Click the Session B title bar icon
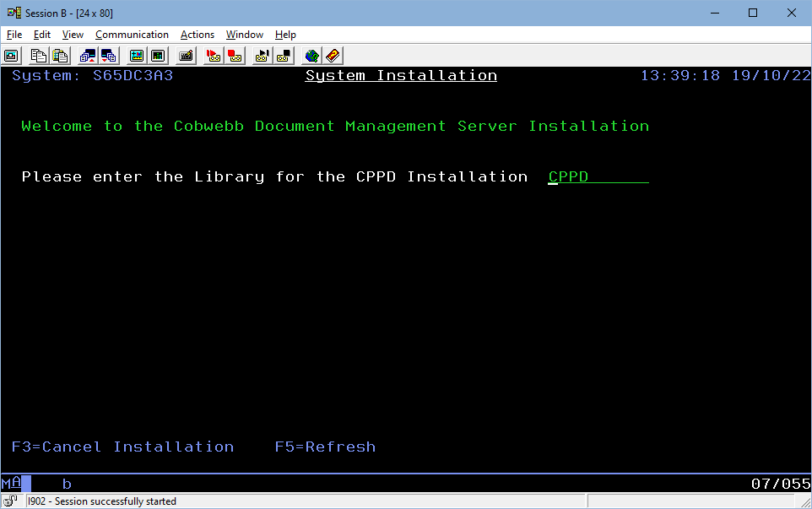The width and height of the screenshot is (812, 509). tap(14, 13)
